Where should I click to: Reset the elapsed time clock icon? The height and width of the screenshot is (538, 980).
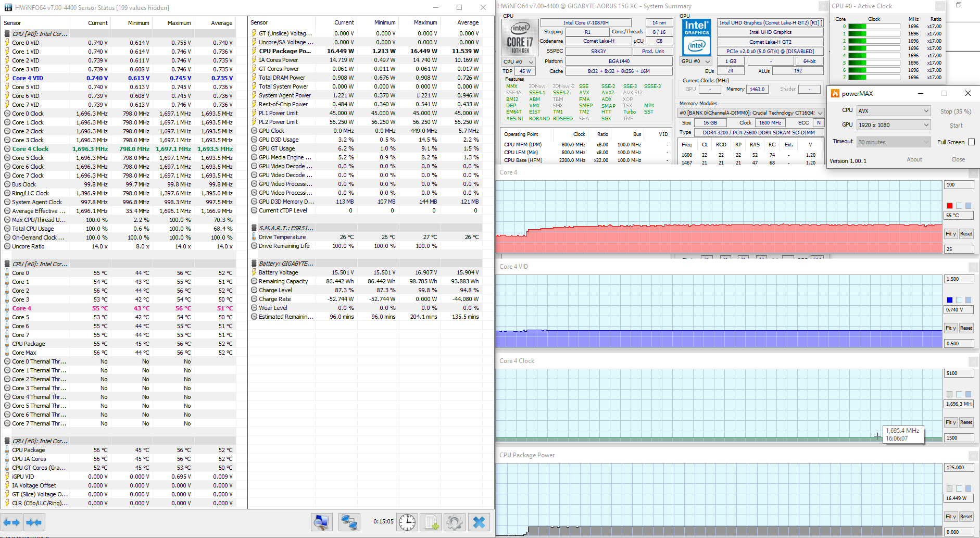[x=407, y=522]
